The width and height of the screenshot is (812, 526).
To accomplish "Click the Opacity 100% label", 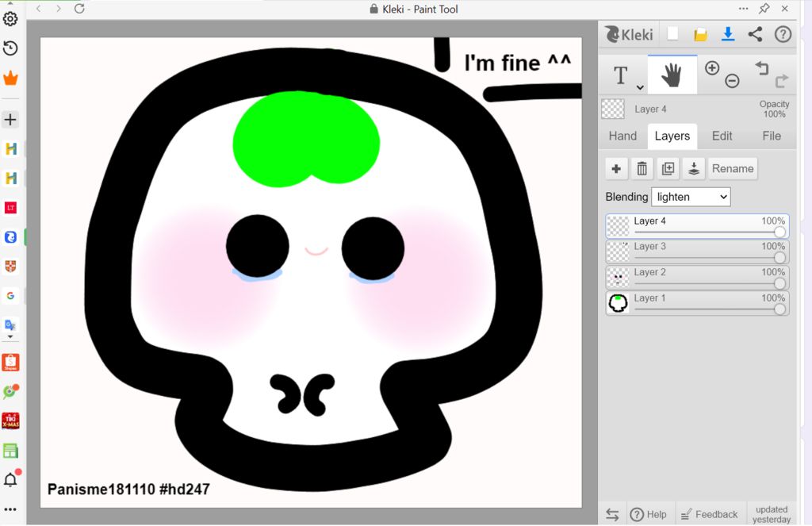I will click(x=774, y=109).
